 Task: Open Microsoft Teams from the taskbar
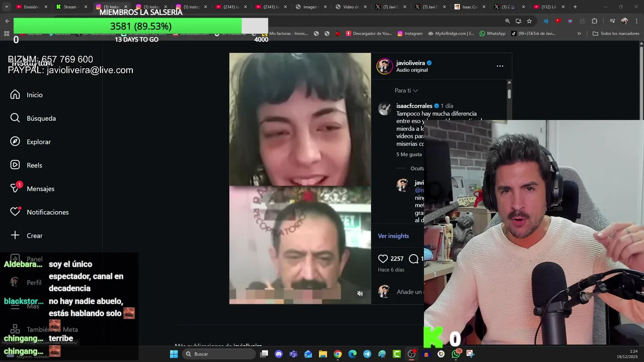293,354
